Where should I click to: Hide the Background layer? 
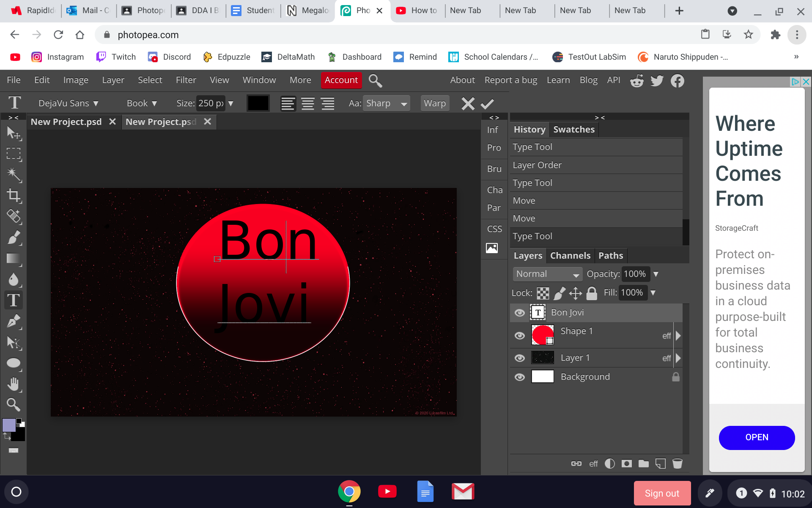(520, 377)
